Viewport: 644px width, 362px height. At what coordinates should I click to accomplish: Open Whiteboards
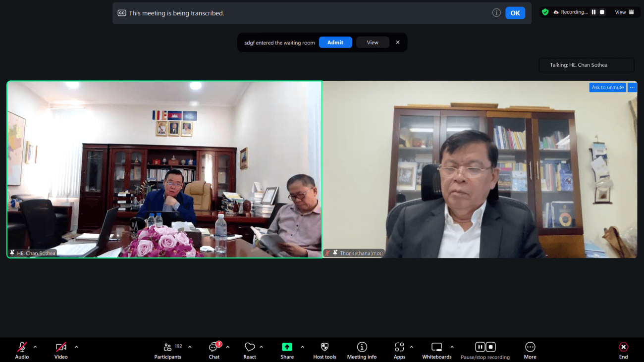pos(436,350)
